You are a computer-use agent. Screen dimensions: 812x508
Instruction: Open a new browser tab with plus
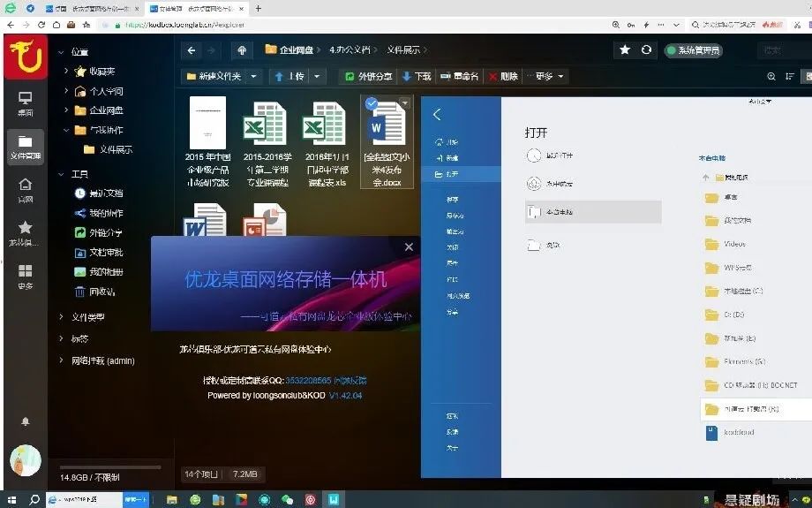coord(258,8)
